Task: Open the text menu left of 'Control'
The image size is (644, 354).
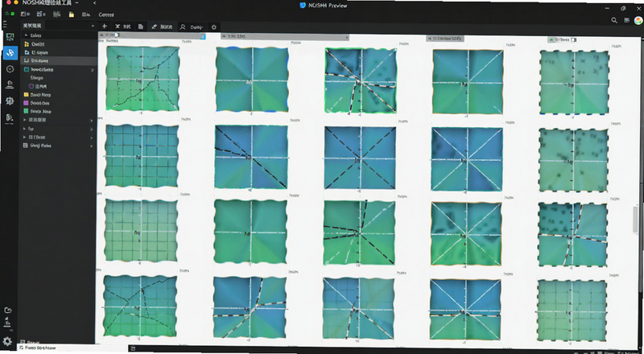Action: coord(86,14)
